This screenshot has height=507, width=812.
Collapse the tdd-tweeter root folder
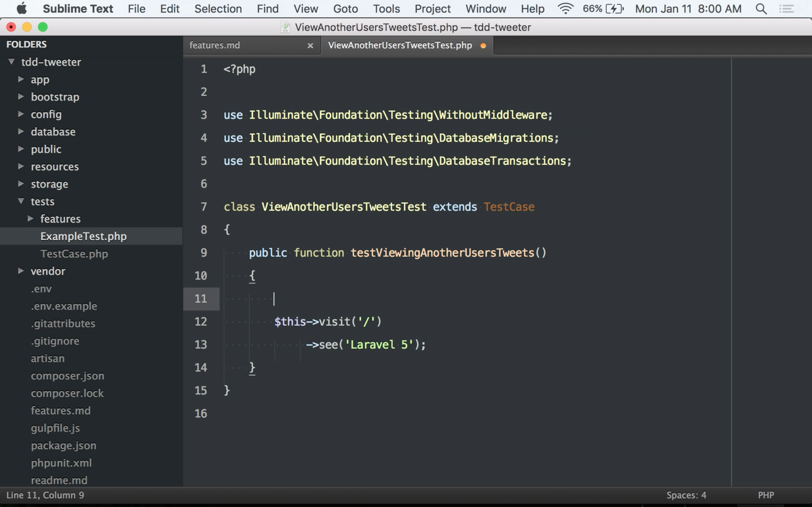pyautogui.click(x=12, y=62)
